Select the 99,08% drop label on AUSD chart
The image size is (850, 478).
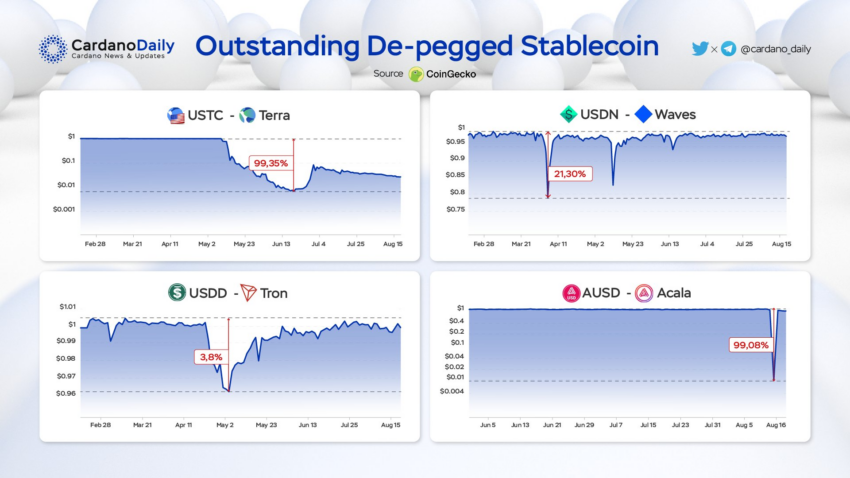coord(751,345)
